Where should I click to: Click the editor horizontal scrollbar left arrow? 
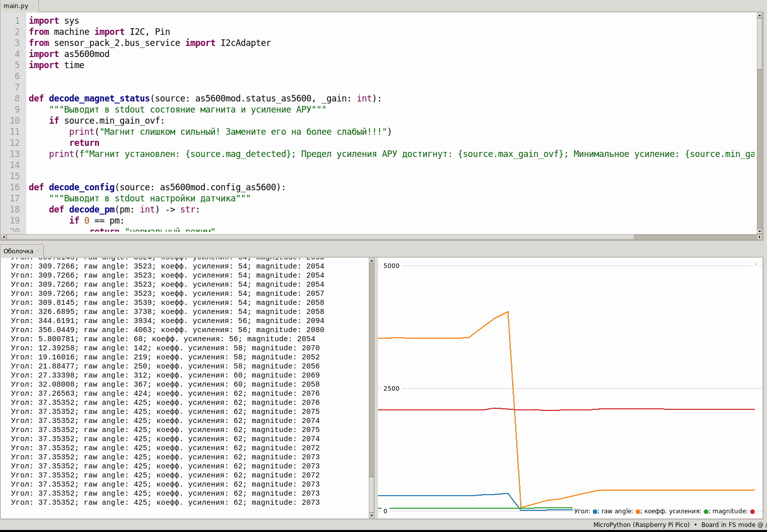coord(4,237)
